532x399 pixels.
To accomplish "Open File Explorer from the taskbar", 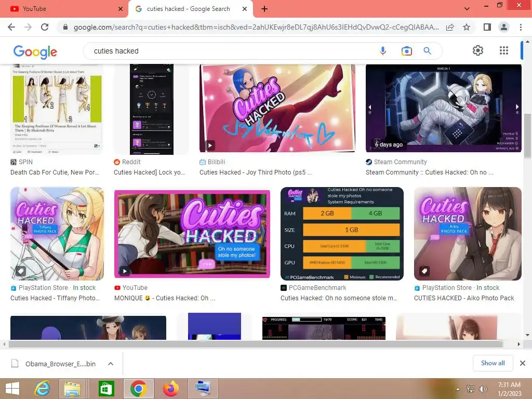I will click(72, 389).
